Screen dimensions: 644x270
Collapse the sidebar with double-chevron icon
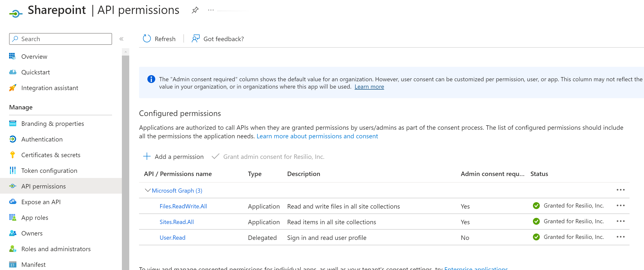(121, 39)
